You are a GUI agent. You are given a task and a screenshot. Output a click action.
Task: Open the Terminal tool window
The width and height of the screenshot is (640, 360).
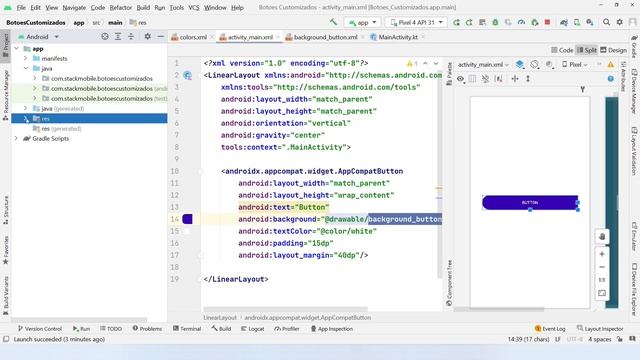187,329
